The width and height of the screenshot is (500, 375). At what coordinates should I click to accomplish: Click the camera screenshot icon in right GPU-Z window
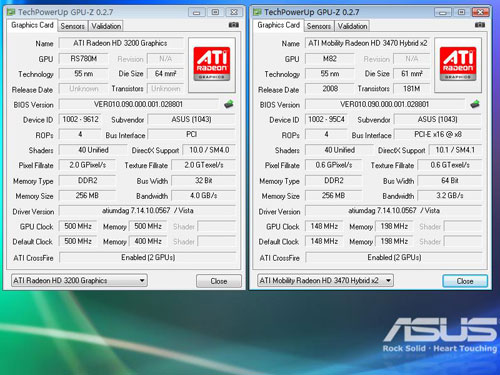click(480, 25)
